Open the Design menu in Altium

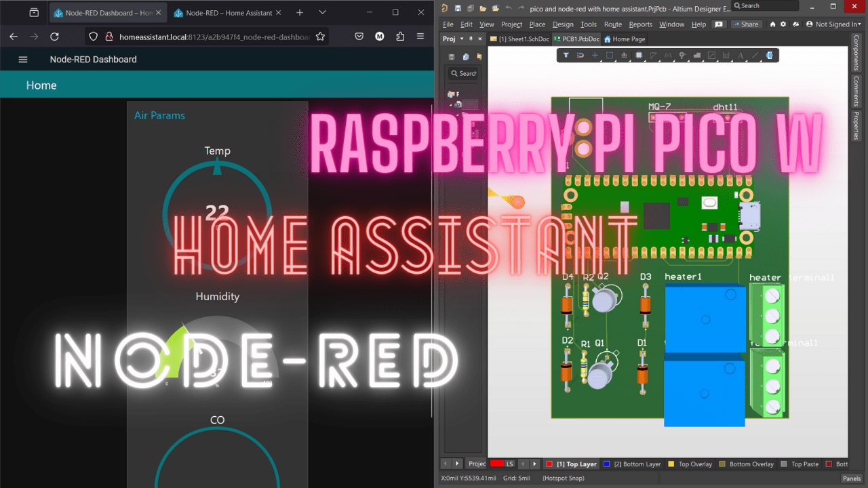click(564, 24)
